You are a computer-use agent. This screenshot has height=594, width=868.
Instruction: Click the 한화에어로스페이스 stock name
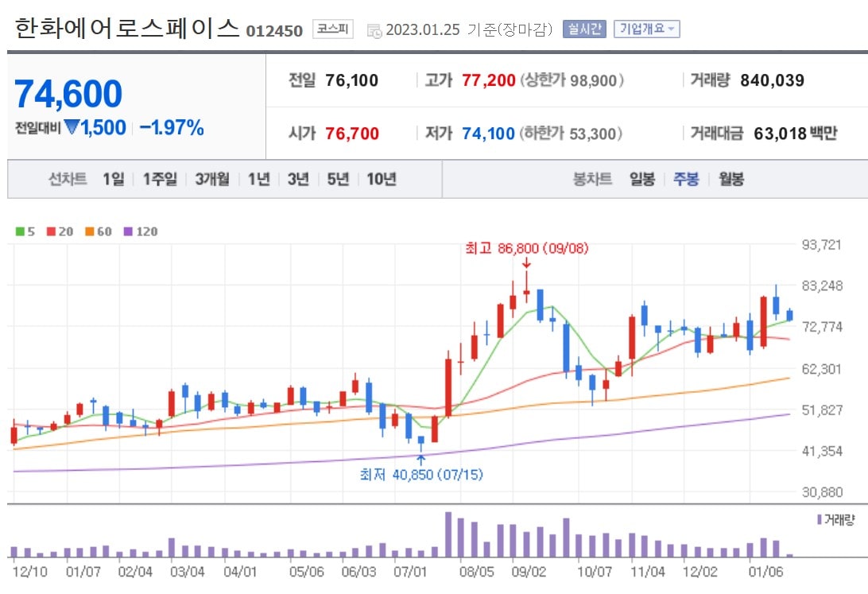point(126,29)
